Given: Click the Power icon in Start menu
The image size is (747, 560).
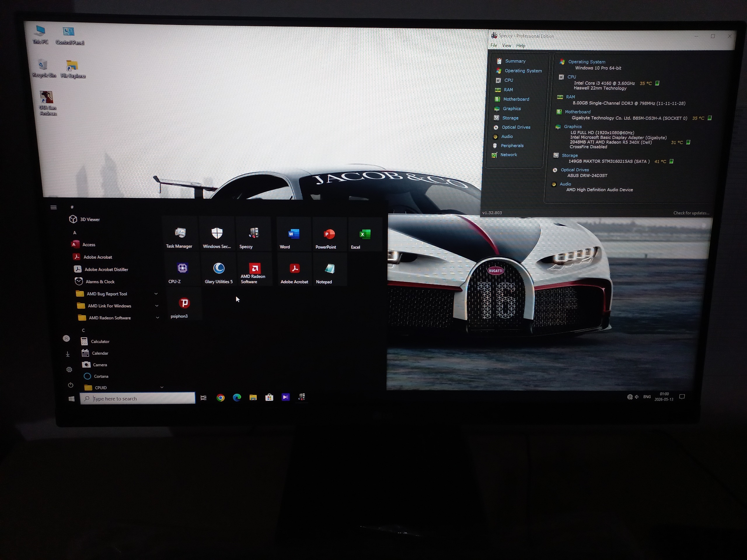Looking at the screenshot, I should tap(71, 385).
